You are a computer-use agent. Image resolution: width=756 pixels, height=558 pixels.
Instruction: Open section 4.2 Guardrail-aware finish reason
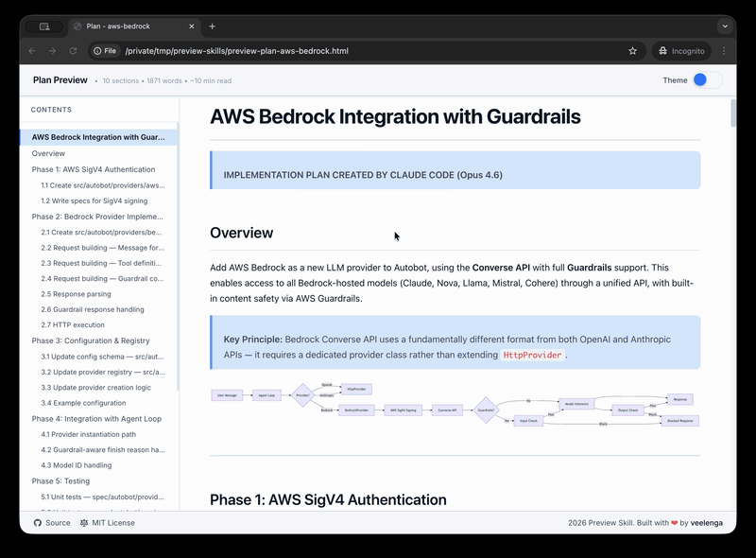point(103,450)
